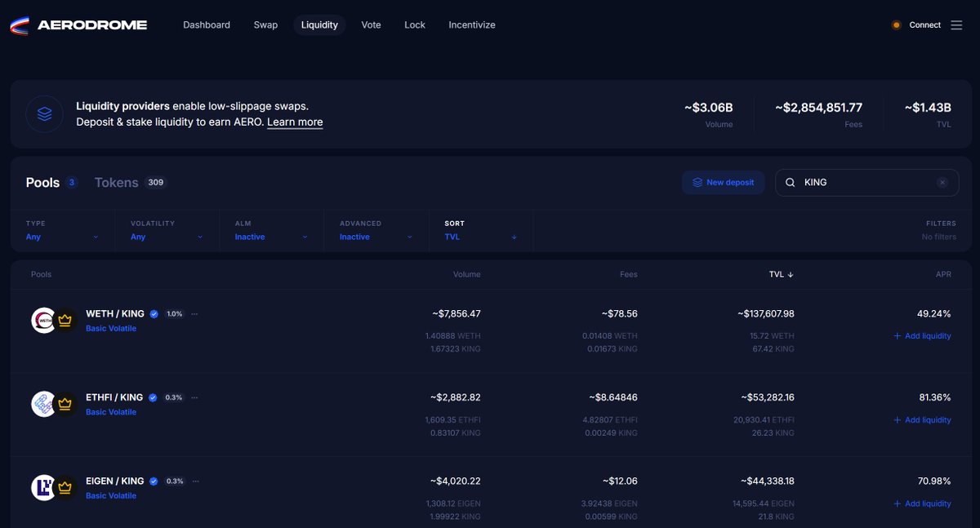Open the Advanced filter dropdown
The height and width of the screenshot is (528, 980).
376,237
